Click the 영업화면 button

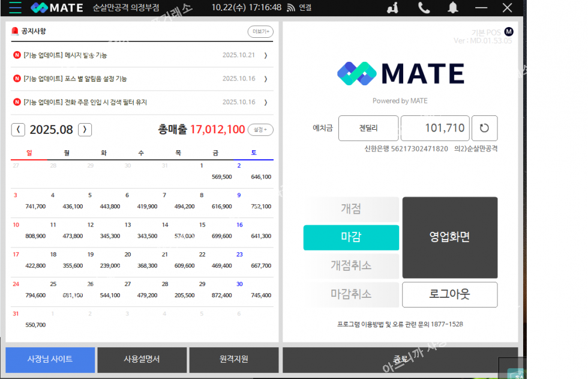[449, 237]
